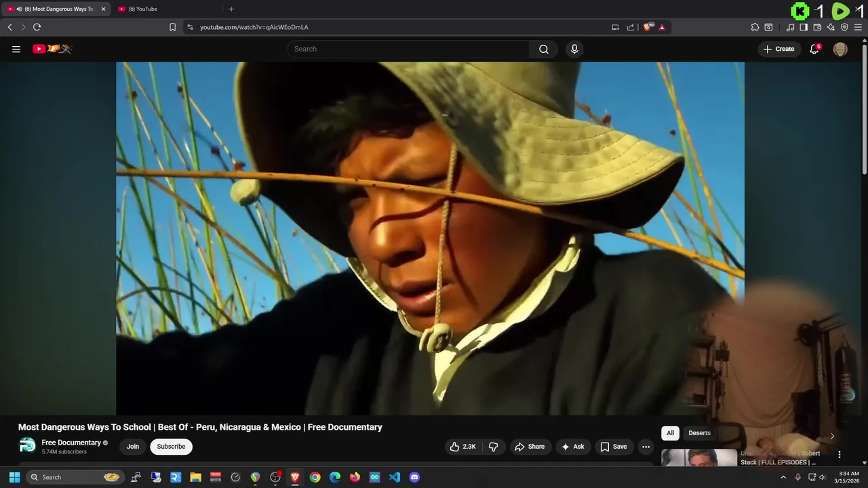Click the system tray volume icon

(x=822, y=477)
